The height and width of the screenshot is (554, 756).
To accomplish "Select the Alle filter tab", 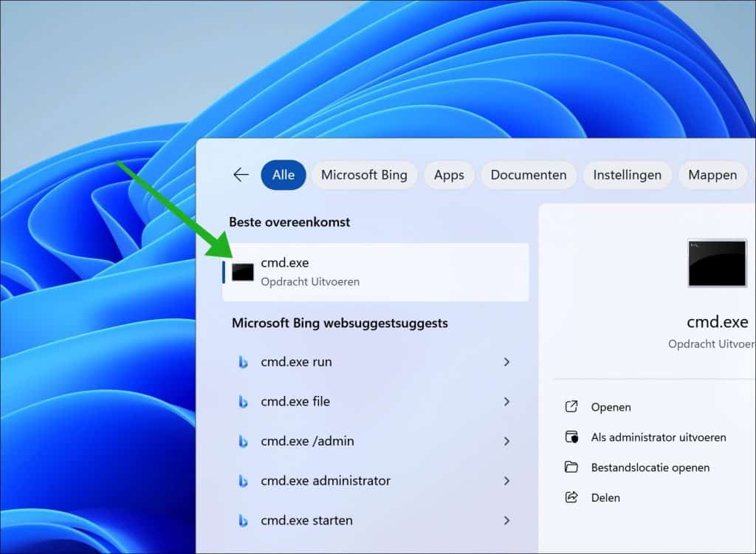I will (283, 174).
